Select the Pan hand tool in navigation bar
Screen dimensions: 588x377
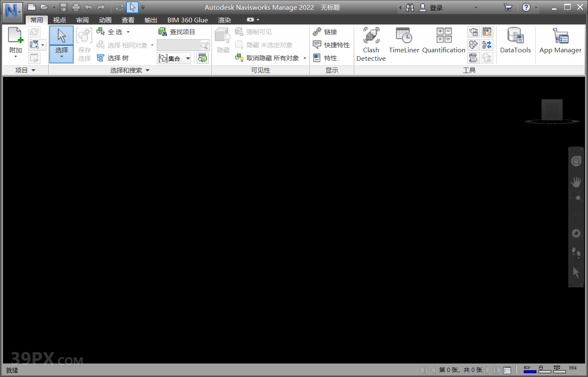pos(576,182)
